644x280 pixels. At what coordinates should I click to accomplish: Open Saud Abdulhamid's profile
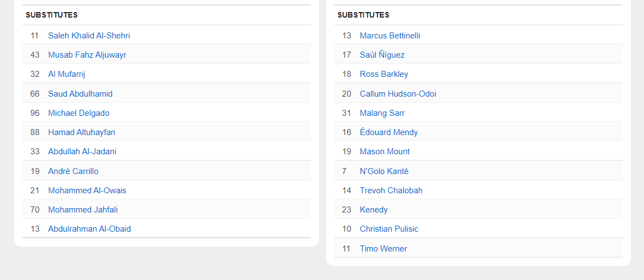click(x=80, y=94)
